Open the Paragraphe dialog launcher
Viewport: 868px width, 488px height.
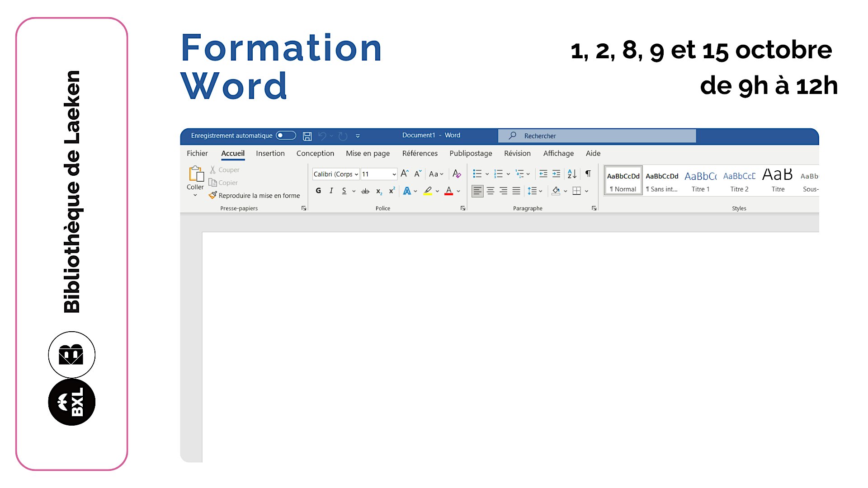tap(594, 208)
